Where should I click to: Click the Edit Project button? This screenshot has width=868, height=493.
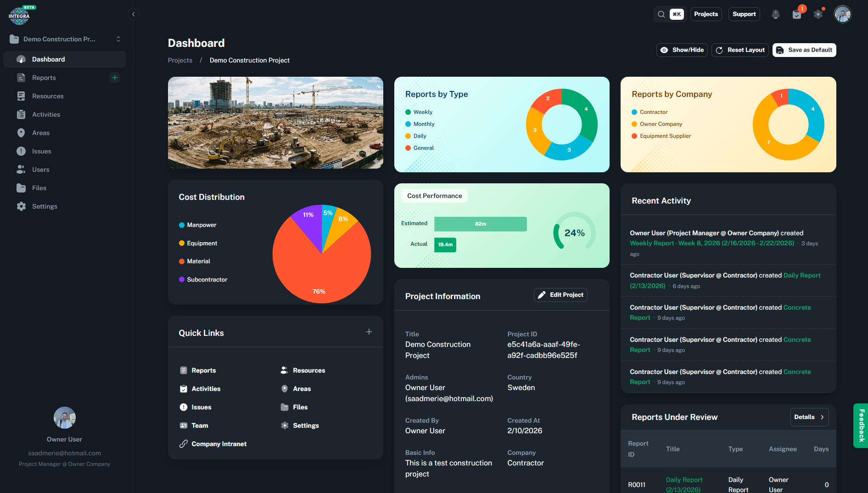[x=560, y=295]
